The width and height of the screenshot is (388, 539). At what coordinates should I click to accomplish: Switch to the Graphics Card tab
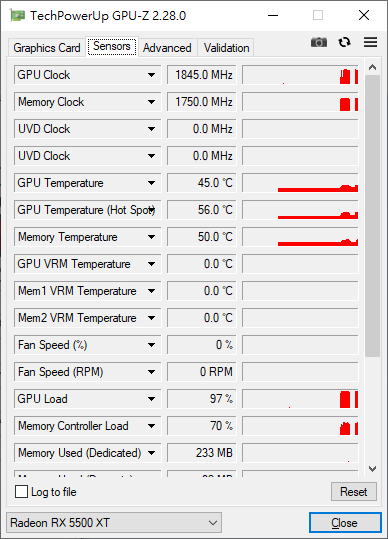click(47, 48)
